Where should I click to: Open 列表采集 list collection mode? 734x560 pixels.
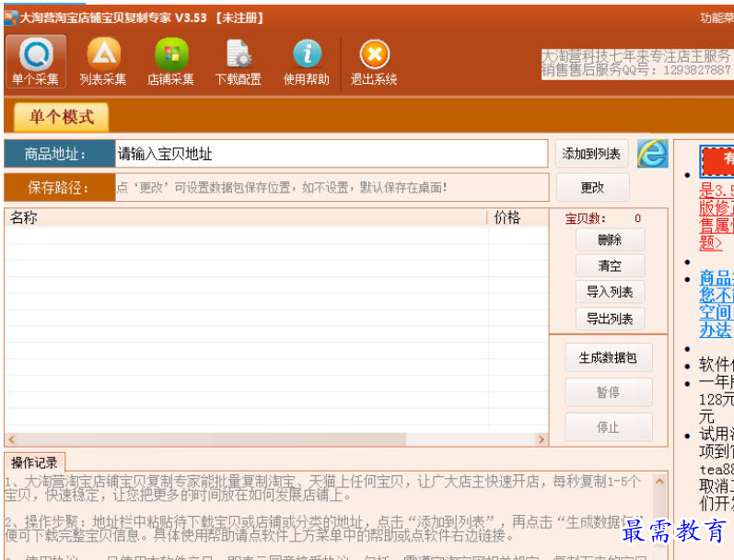point(103,62)
